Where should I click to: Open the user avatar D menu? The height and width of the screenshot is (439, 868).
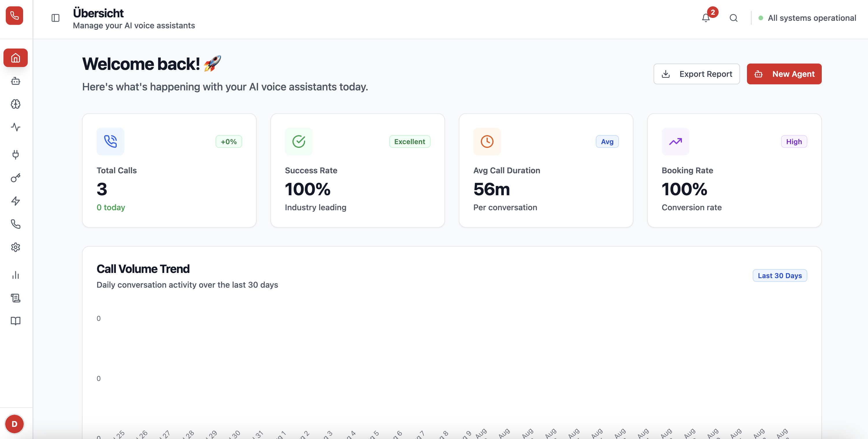(x=14, y=424)
